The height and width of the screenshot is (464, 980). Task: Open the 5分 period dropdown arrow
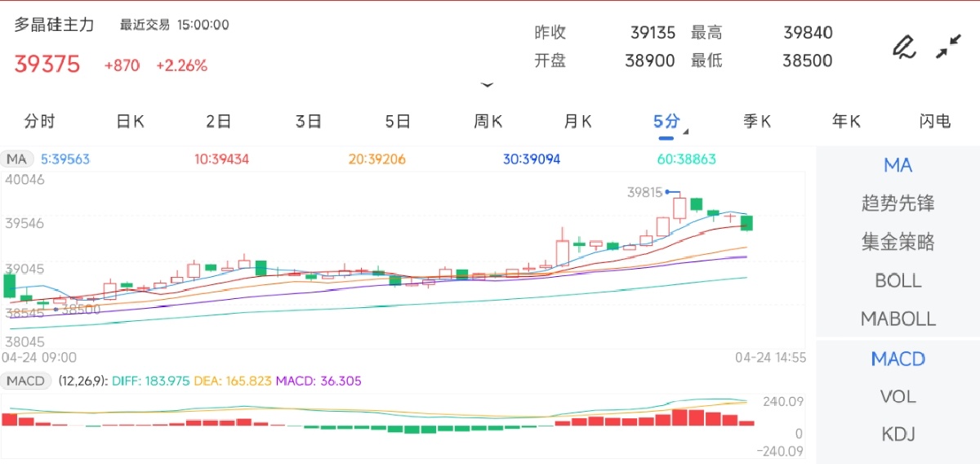[686, 132]
